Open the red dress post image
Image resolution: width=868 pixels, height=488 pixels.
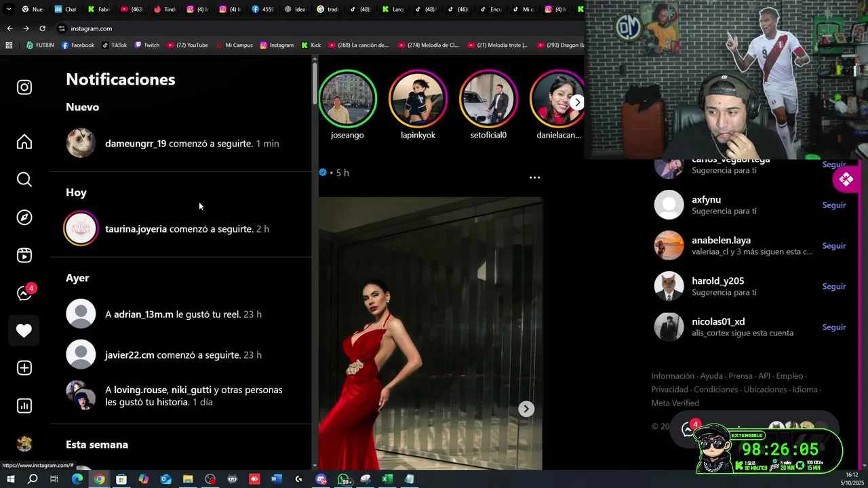pyautogui.click(x=431, y=333)
